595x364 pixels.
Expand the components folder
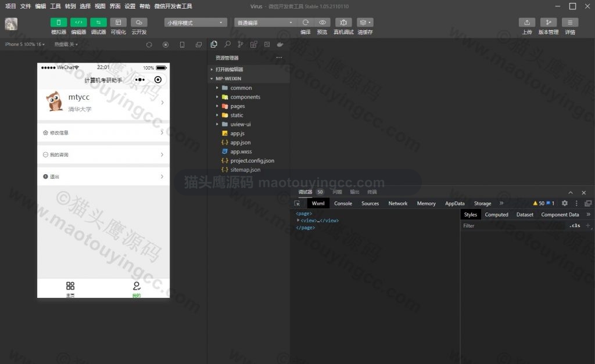coord(249,97)
